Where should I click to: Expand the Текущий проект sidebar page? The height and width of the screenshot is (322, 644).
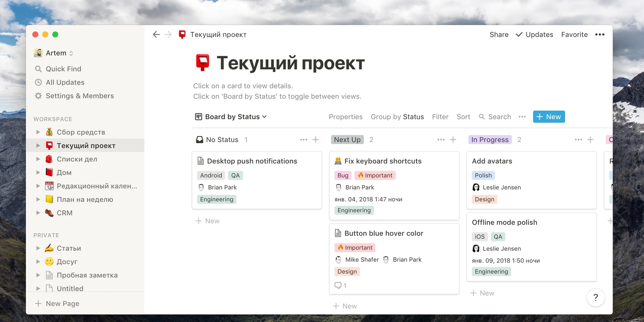[38, 146]
